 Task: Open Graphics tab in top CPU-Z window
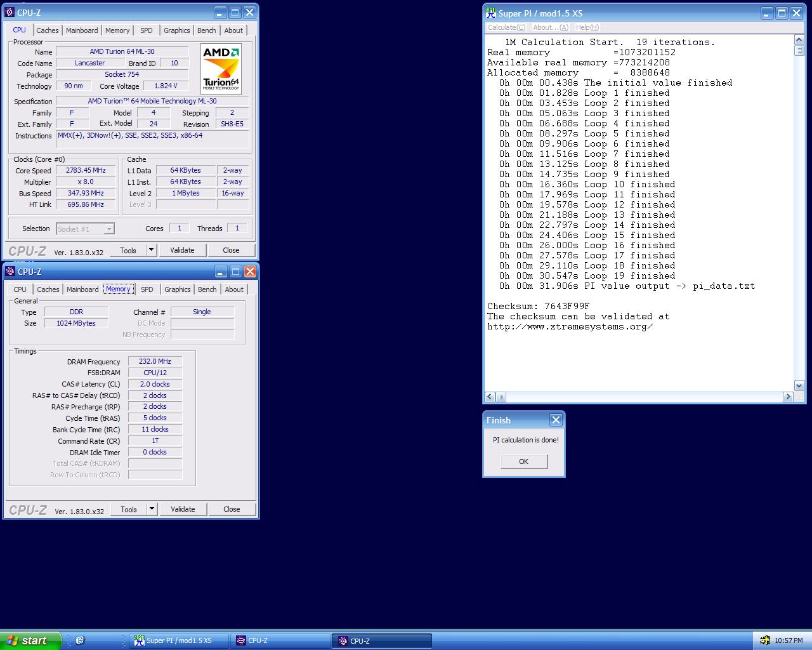point(176,30)
